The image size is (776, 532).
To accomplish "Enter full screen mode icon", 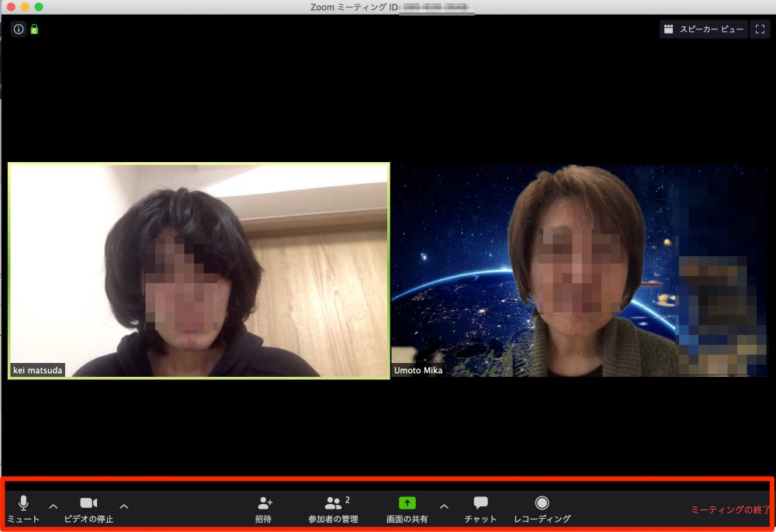I will [x=760, y=29].
